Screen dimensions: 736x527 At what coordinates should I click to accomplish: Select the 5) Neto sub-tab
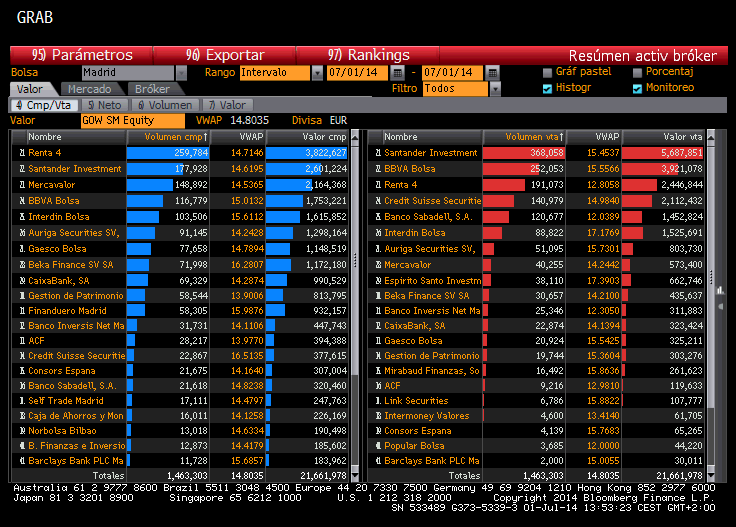pyautogui.click(x=105, y=105)
